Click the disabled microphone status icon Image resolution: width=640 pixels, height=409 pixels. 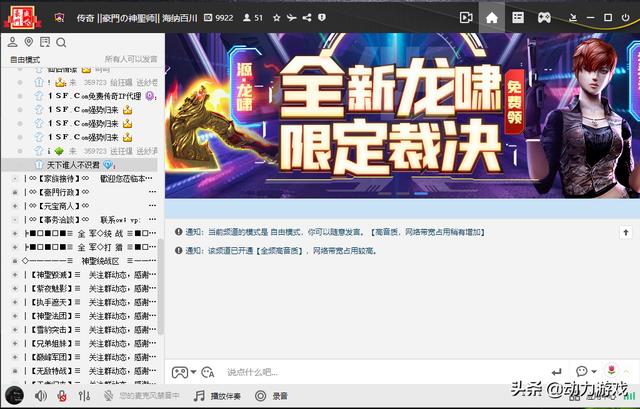(108, 396)
